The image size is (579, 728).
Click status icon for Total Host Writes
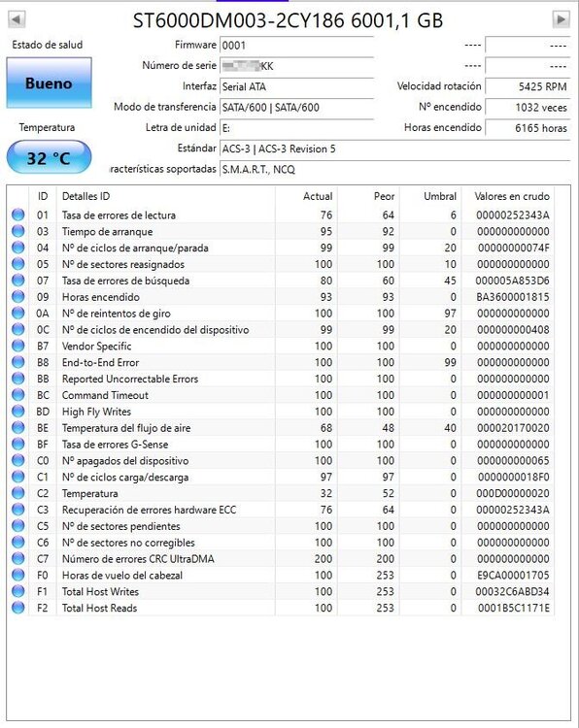(x=18, y=591)
